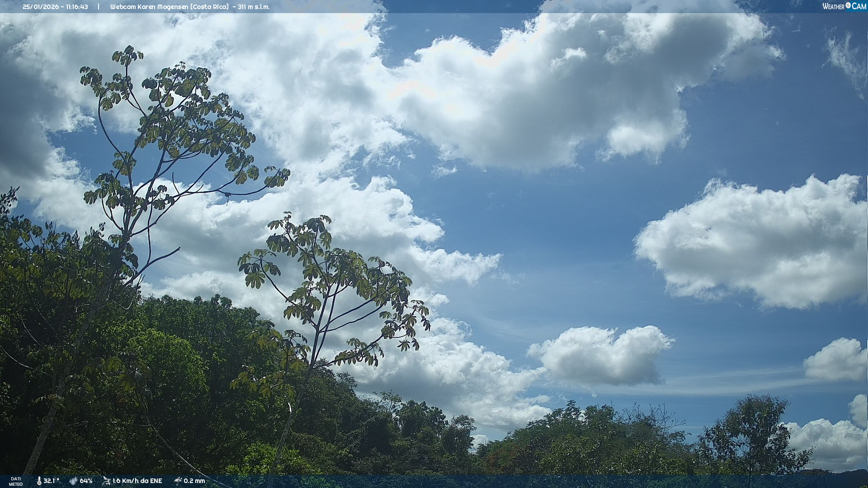Open the WeatherCam logo
868x488 pixels.
844,6
